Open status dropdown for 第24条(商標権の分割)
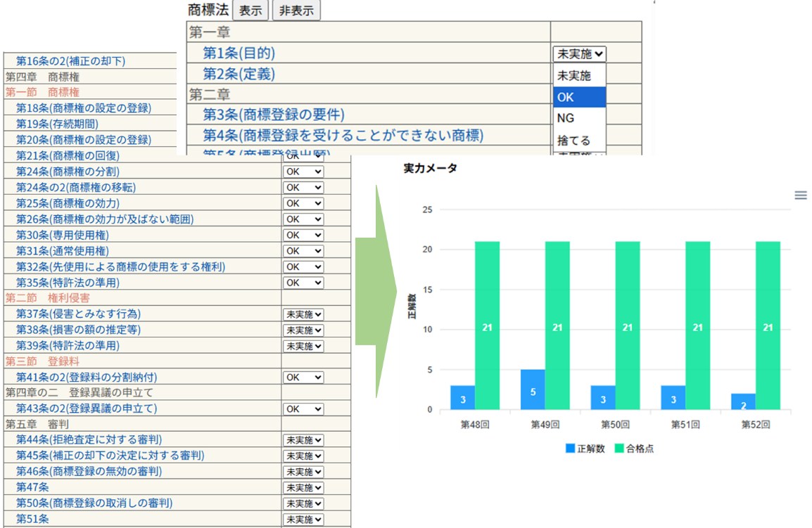812x528 pixels. [303, 172]
